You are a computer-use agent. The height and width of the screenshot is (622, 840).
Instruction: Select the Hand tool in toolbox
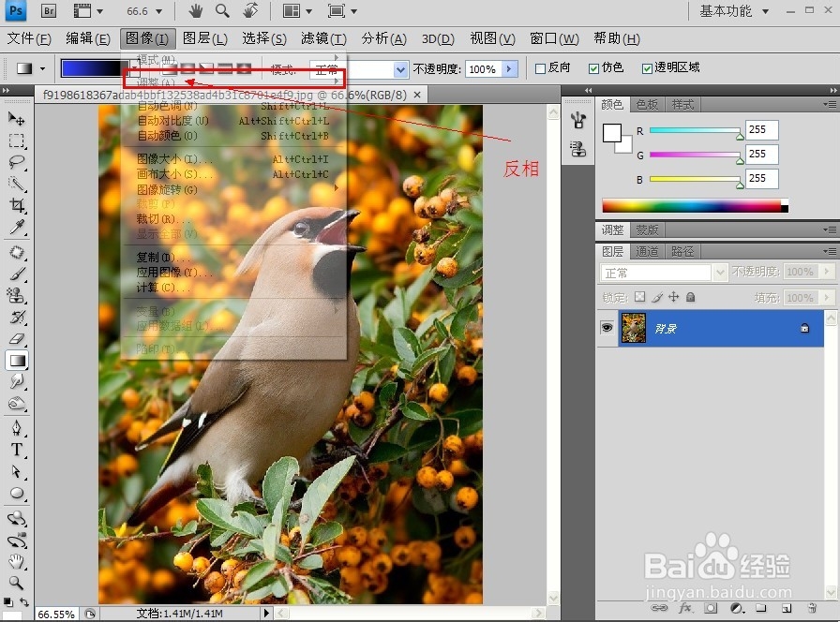pos(17,561)
